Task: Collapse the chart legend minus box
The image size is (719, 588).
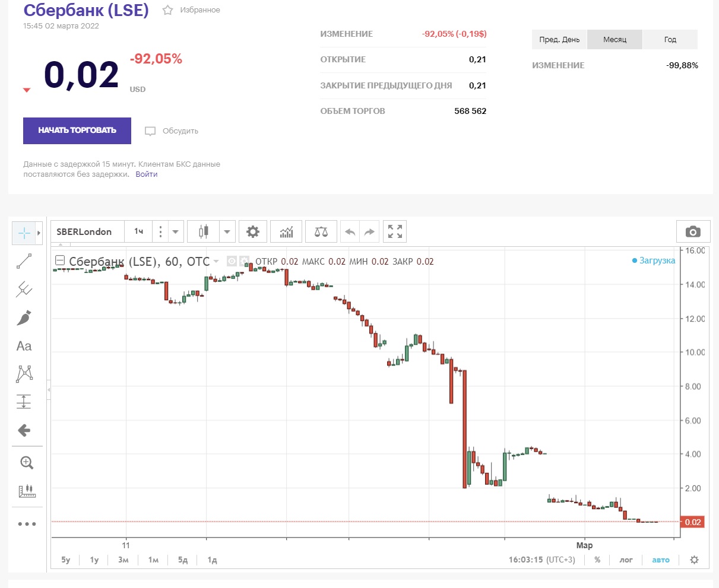Action: [59, 260]
